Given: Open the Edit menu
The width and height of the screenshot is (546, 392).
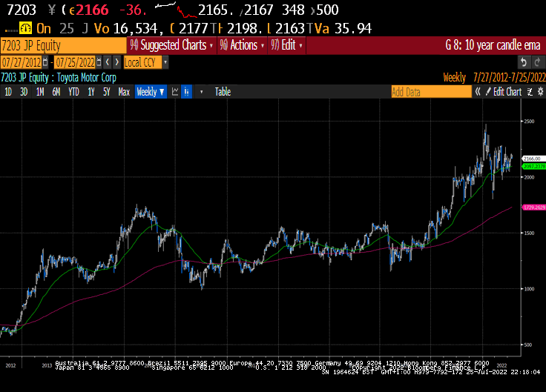Looking at the screenshot, I should tap(287, 45).
